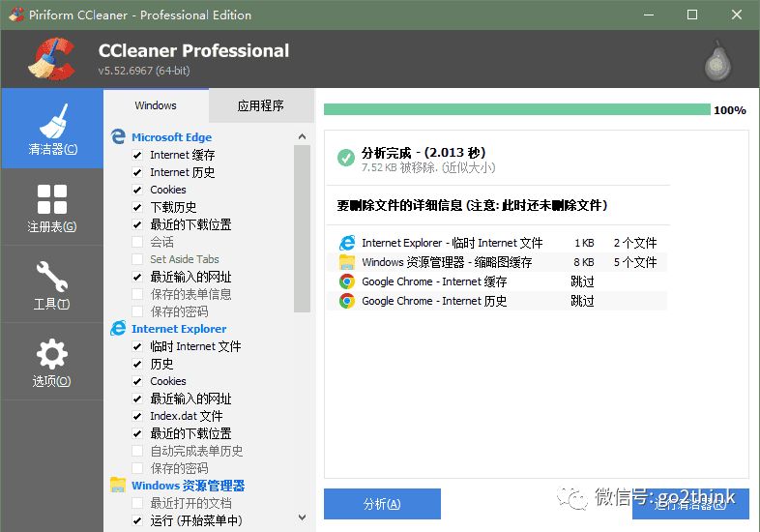The width and height of the screenshot is (760, 532).
Task: Uncheck Edge Internet 历史 checkbox
Action: tap(137, 172)
